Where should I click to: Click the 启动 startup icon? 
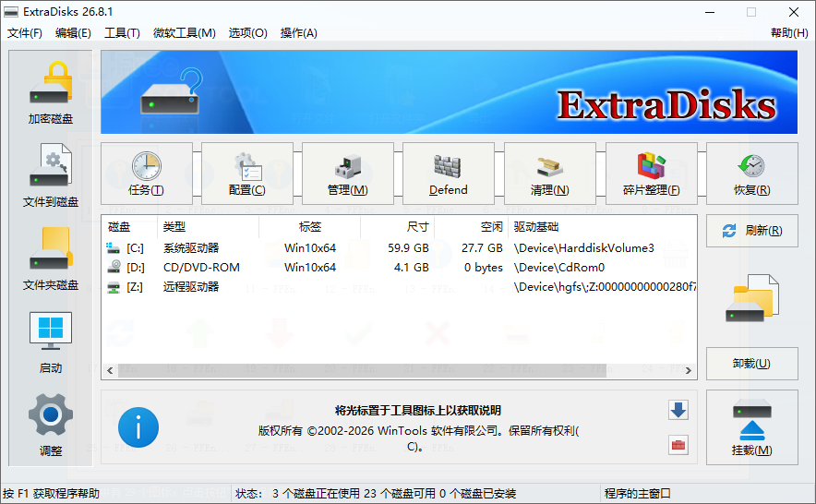[51, 342]
